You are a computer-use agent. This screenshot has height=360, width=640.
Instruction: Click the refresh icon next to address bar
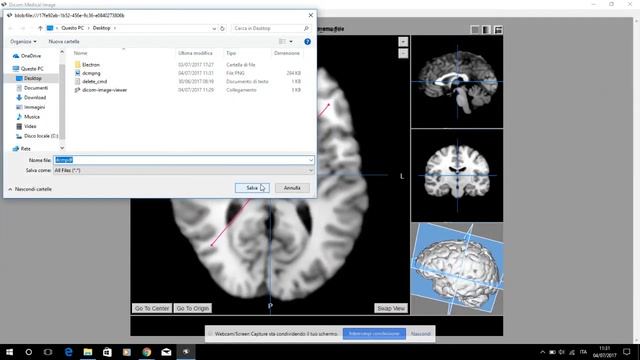coord(222,28)
